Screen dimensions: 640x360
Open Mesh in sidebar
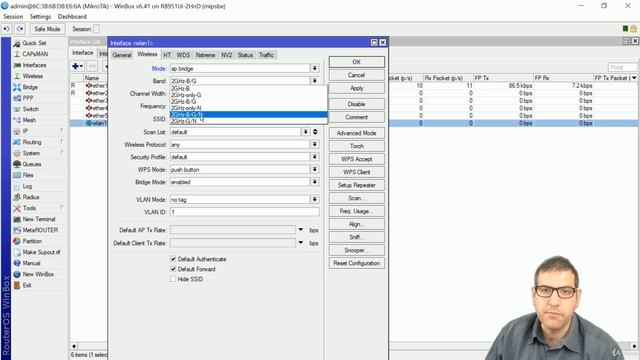[x=29, y=120]
